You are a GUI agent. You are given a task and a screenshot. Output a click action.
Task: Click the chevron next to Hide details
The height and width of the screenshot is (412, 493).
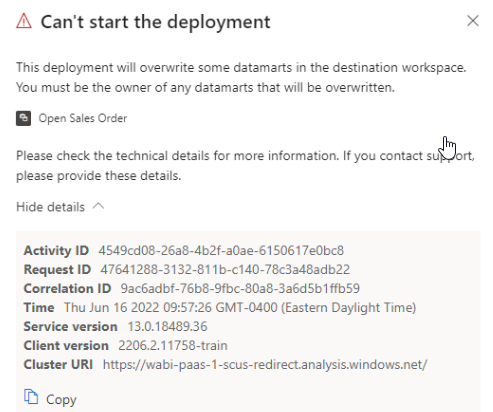pos(98,206)
